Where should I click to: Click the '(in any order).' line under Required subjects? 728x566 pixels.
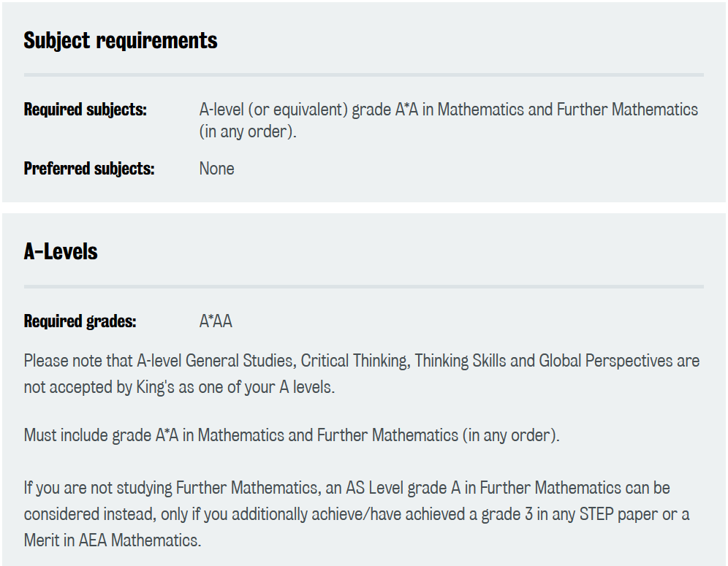248,131
